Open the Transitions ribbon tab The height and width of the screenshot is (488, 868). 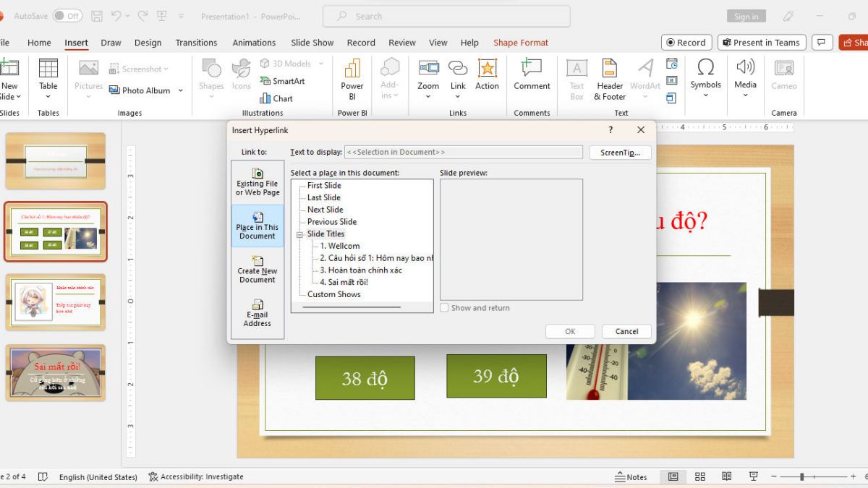coord(196,42)
